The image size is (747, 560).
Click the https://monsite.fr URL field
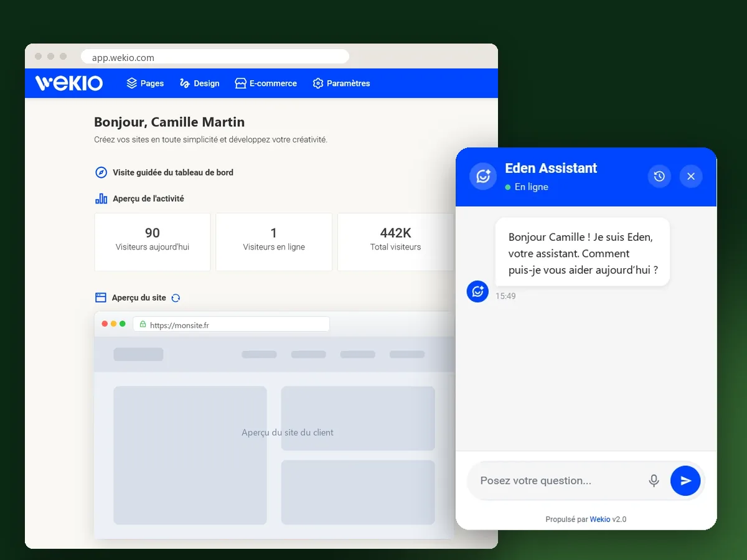click(231, 324)
